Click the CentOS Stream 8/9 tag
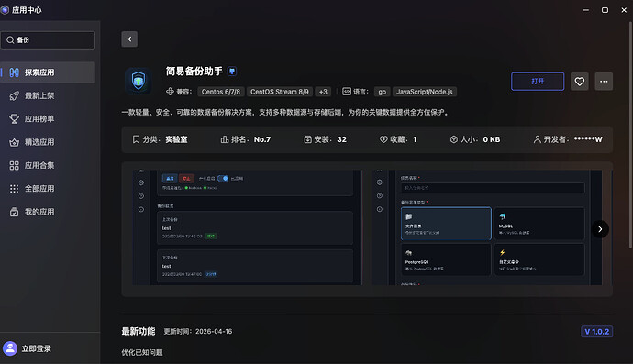 (280, 92)
